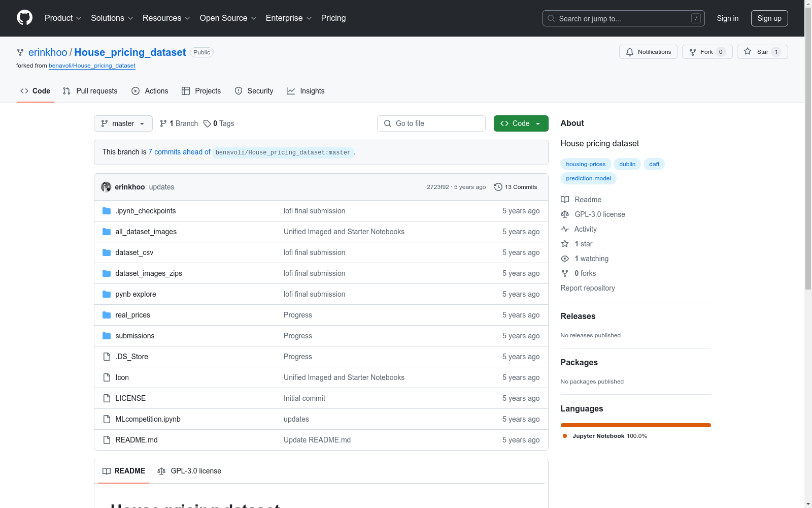Click the real_prices folder icon
This screenshot has width=812, height=508.
point(107,315)
